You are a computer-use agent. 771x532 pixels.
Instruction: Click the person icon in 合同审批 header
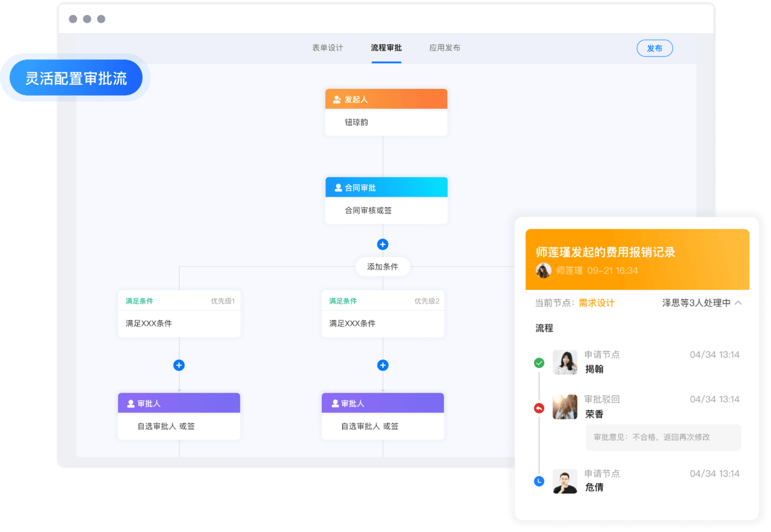(x=337, y=188)
